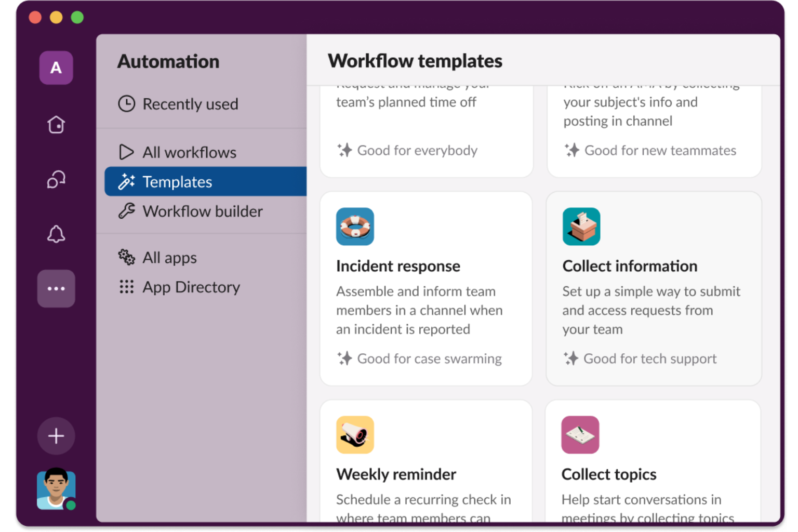Screen dimensions: 798x532
Task: Click the Home icon in sidebar
Action: [56, 125]
